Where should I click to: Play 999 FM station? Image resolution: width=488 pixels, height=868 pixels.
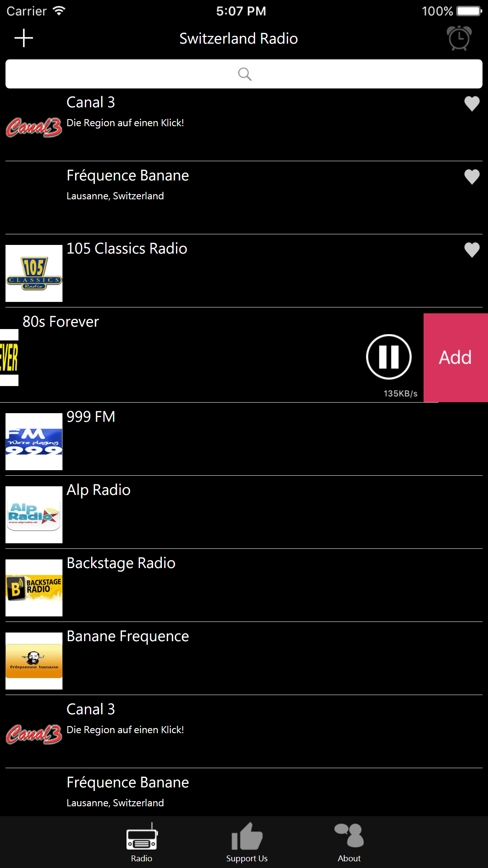pyautogui.click(x=244, y=439)
